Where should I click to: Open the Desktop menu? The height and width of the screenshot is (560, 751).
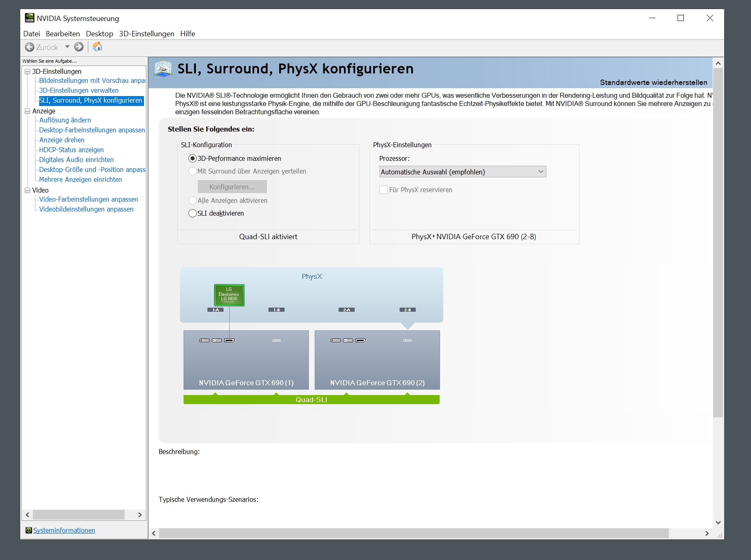coord(99,34)
